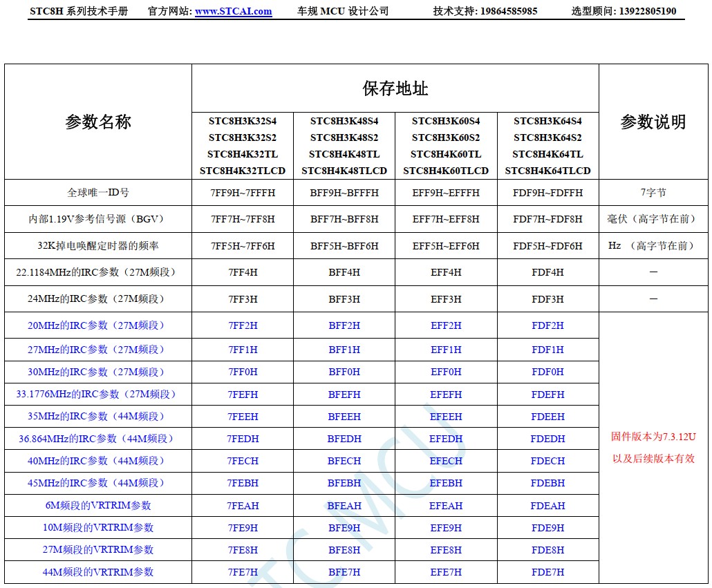712x588 pixels.
Task: Click the 全球唯一ID号 parameter name
Action: pyautogui.click(x=98, y=193)
